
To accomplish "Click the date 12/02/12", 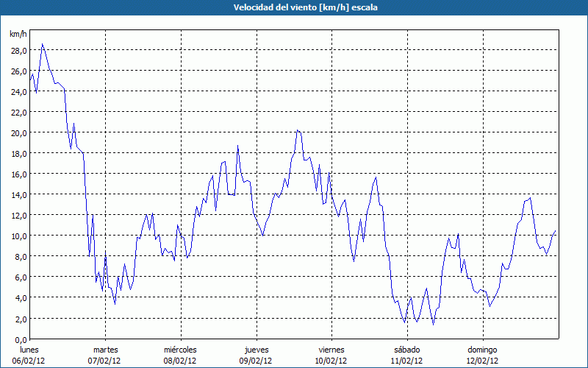I will (482, 361).
